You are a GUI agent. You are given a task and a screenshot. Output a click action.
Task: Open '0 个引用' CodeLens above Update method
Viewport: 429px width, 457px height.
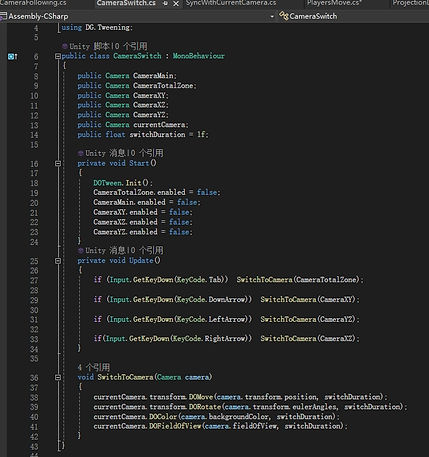[x=145, y=250]
